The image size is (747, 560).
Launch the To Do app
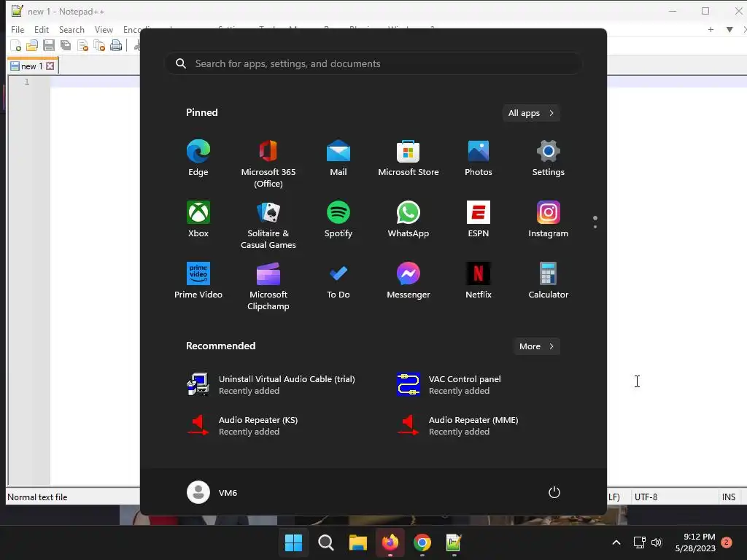tap(338, 281)
